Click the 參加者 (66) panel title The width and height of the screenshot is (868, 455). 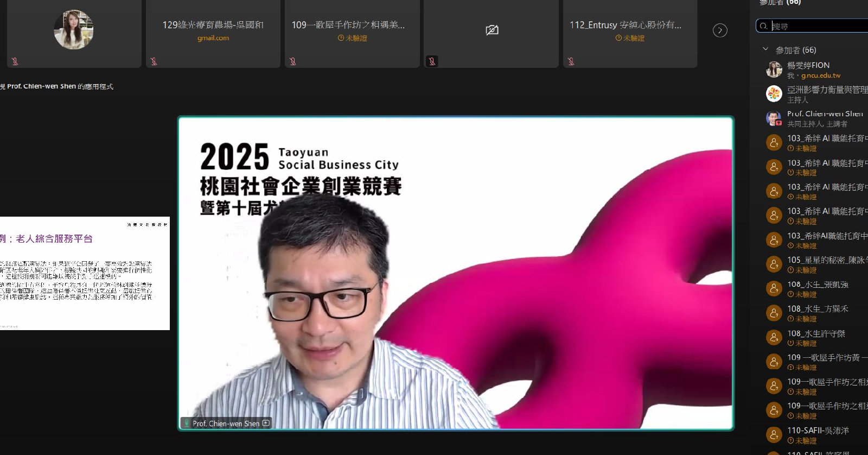coord(780,2)
